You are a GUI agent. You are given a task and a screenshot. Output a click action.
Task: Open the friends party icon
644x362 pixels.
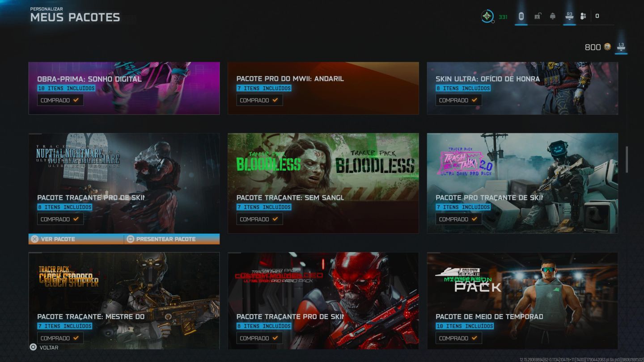pyautogui.click(x=583, y=16)
